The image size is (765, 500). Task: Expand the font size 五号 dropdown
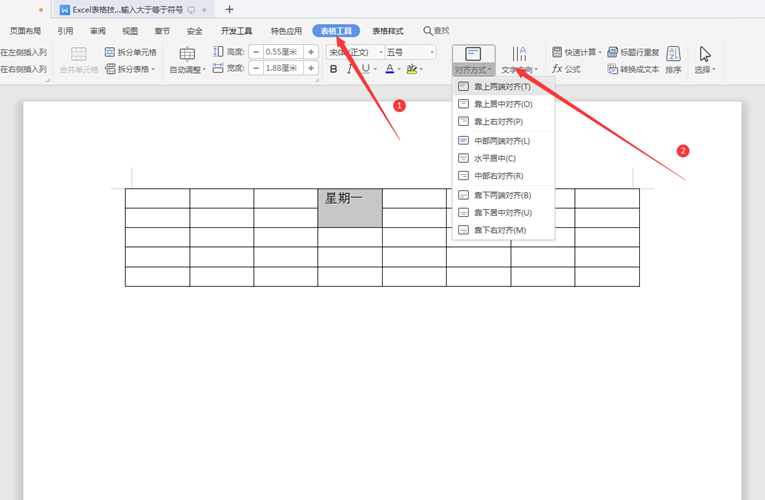click(431, 52)
